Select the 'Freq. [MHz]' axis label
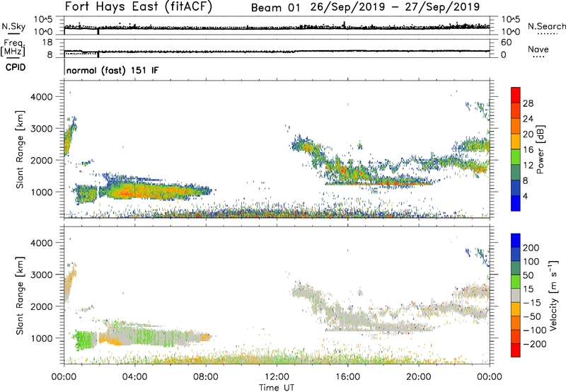The height and width of the screenshot is (392, 566). click(13, 47)
